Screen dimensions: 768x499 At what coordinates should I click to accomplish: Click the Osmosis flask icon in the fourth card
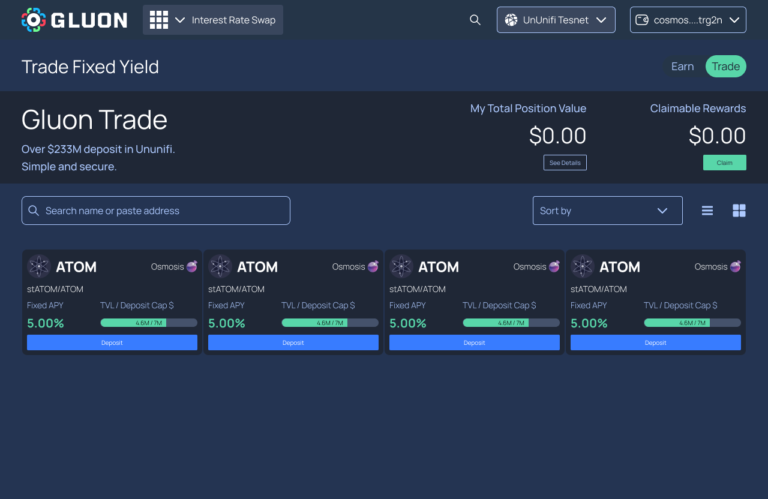[x=736, y=266]
